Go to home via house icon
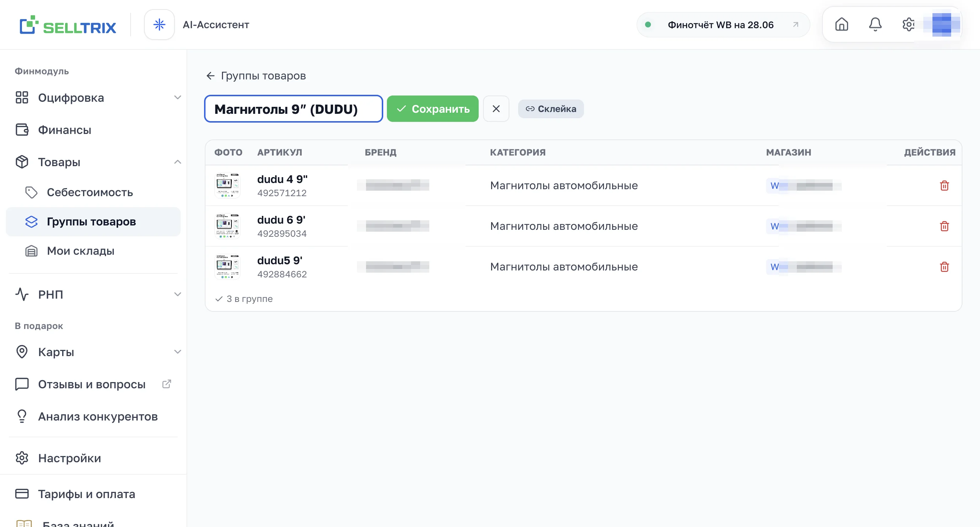The image size is (980, 527). [841, 25]
